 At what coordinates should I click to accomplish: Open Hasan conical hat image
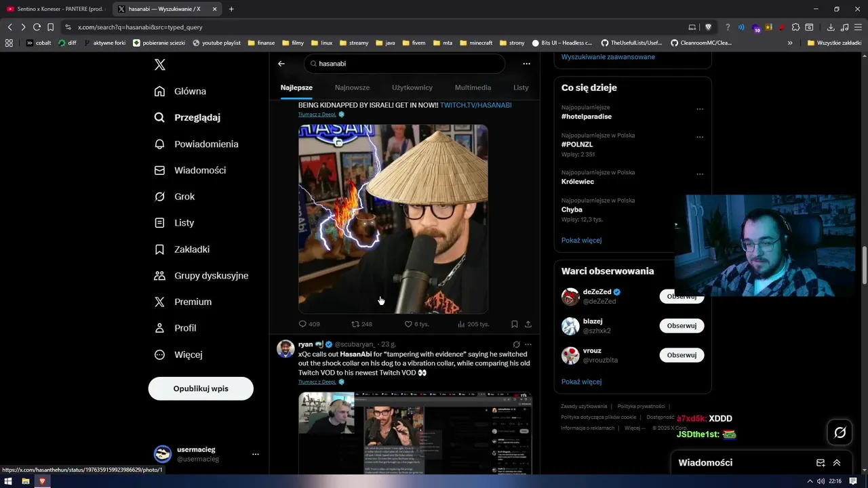393,219
